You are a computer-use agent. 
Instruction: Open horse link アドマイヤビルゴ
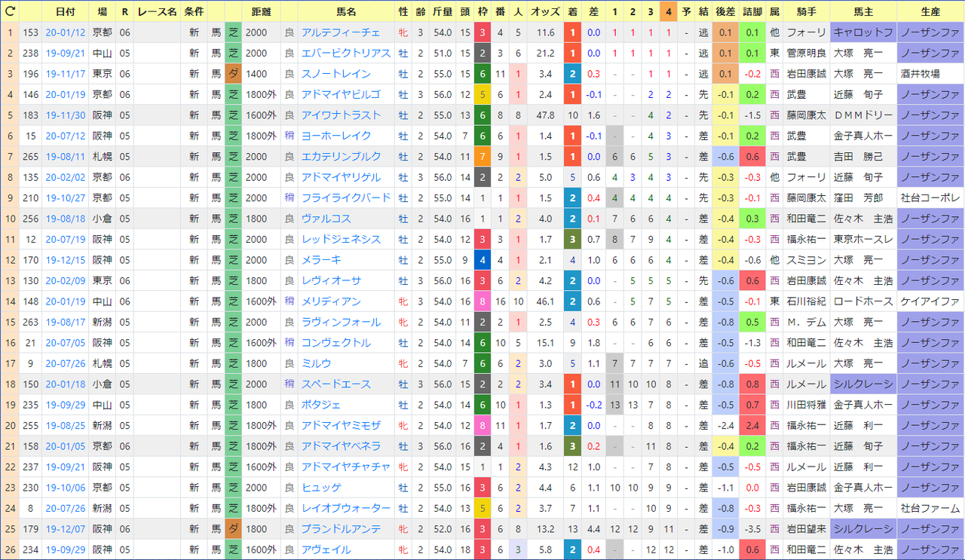[x=341, y=94]
